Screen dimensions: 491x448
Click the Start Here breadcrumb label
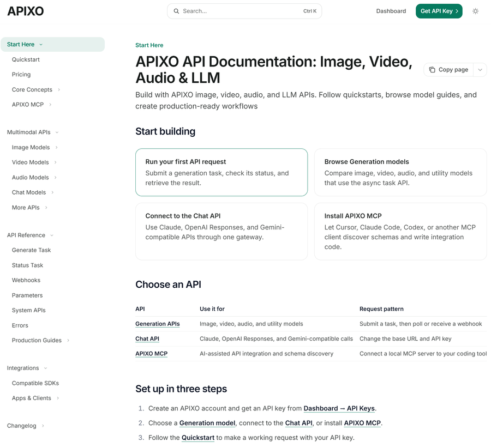pos(149,45)
